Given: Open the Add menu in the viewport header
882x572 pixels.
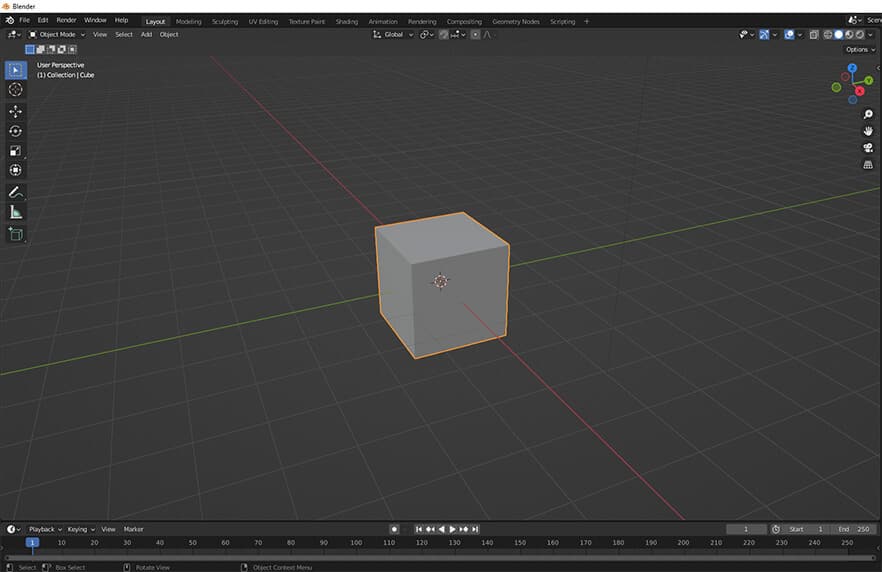Looking at the screenshot, I should [x=146, y=34].
